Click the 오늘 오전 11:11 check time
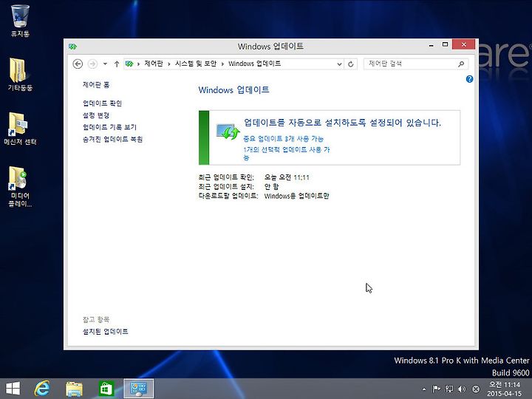 point(287,177)
